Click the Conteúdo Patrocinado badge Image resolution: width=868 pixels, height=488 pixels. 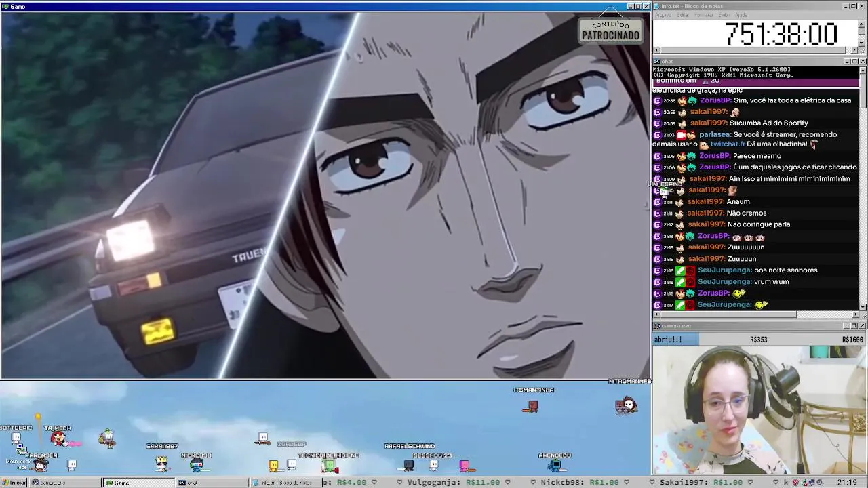[610, 30]
